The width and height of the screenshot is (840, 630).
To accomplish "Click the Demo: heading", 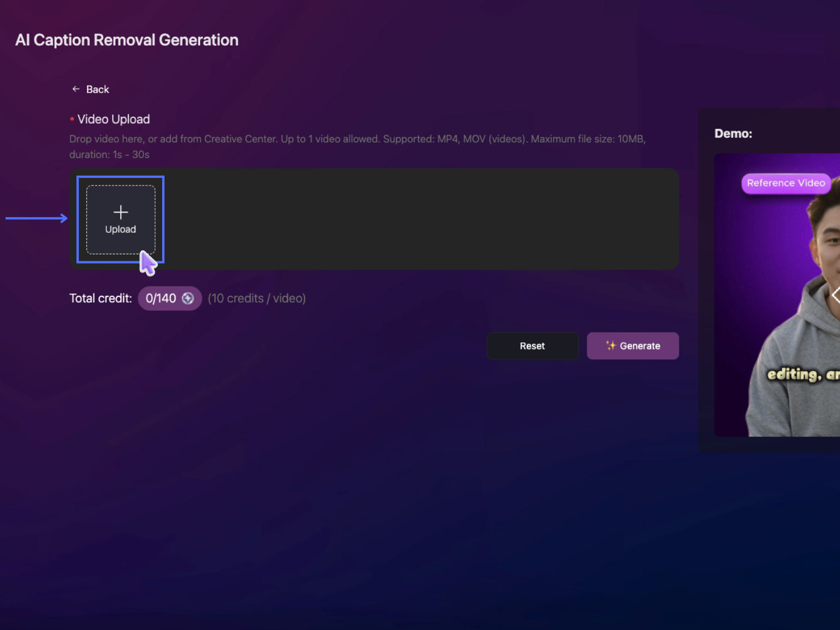I will pyautogui.click(x=733, y=134).
